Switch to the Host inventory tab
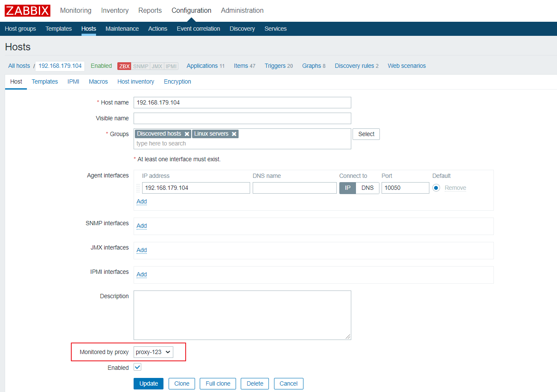 (x=136, y=81)
